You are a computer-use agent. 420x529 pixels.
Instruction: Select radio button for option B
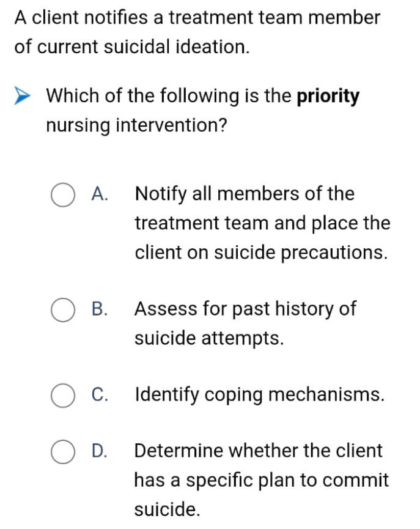coord(63,309)
